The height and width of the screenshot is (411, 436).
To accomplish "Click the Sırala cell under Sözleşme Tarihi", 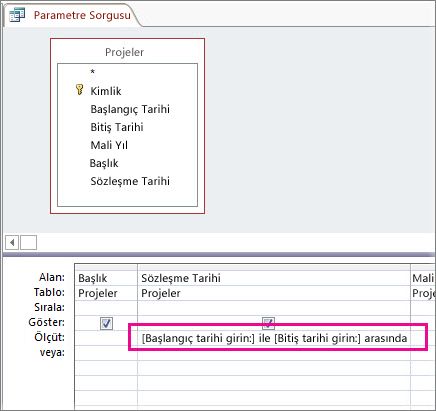I will point(274,308).
